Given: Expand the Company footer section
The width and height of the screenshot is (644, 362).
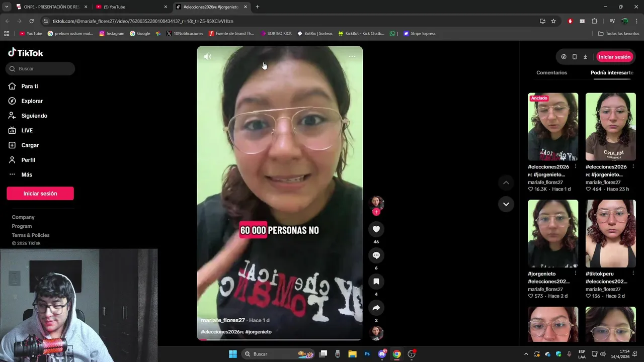Looking at the screenshot, I should click(x=23, y=217).
